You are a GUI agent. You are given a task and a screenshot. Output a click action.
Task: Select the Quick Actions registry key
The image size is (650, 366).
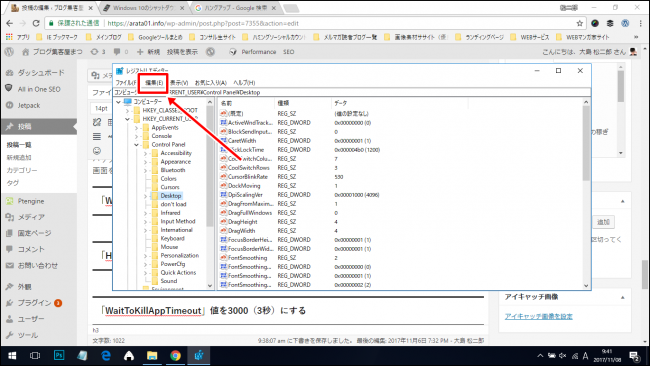click(178, 272)
